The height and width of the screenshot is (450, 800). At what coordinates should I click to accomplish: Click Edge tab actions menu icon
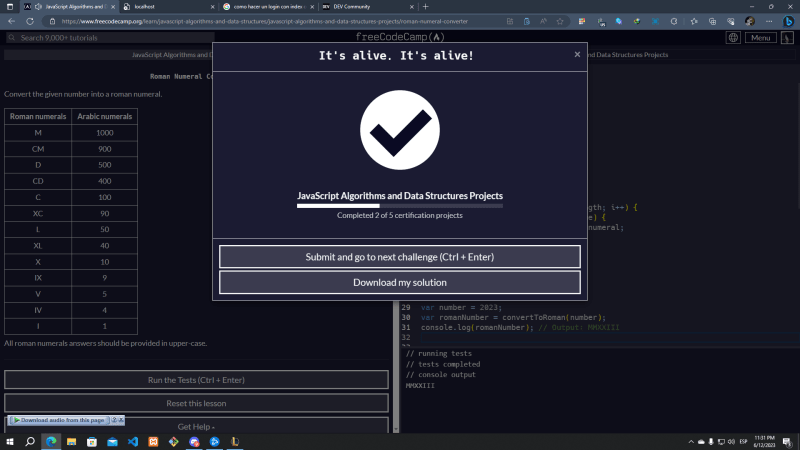point(10,7)
